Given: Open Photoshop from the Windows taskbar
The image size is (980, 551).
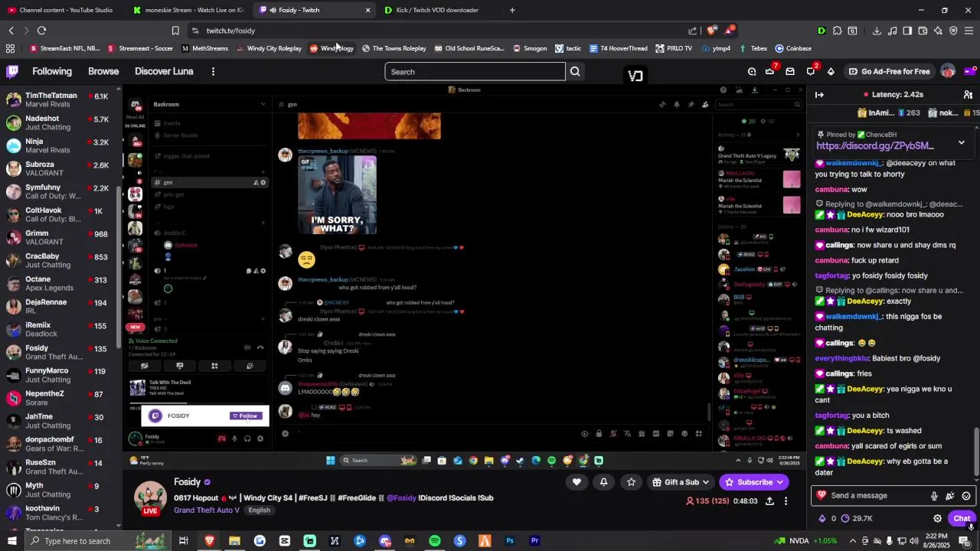Looking at the screenshot, I should click(510, 541).
